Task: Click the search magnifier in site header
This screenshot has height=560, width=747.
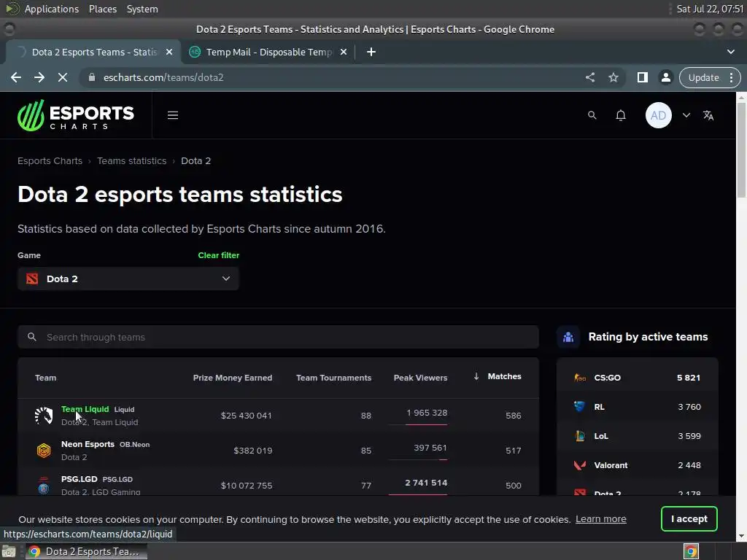Action: coord(592,115)
